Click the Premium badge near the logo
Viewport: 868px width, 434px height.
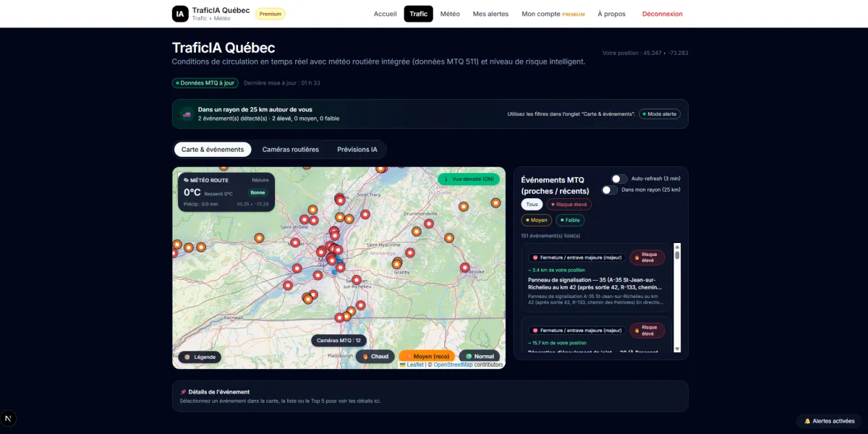click(x=271, y=14)
